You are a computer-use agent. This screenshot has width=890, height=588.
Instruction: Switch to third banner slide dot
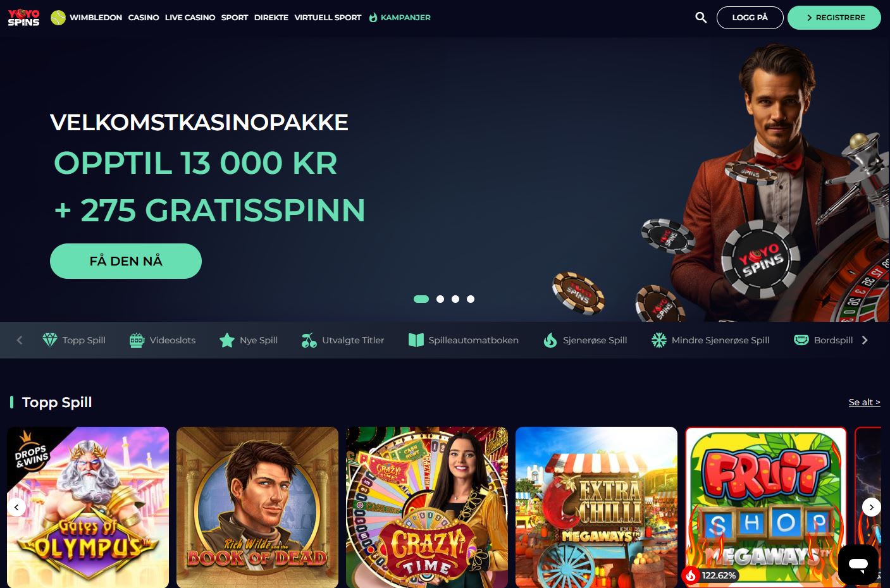click(455, 299)
